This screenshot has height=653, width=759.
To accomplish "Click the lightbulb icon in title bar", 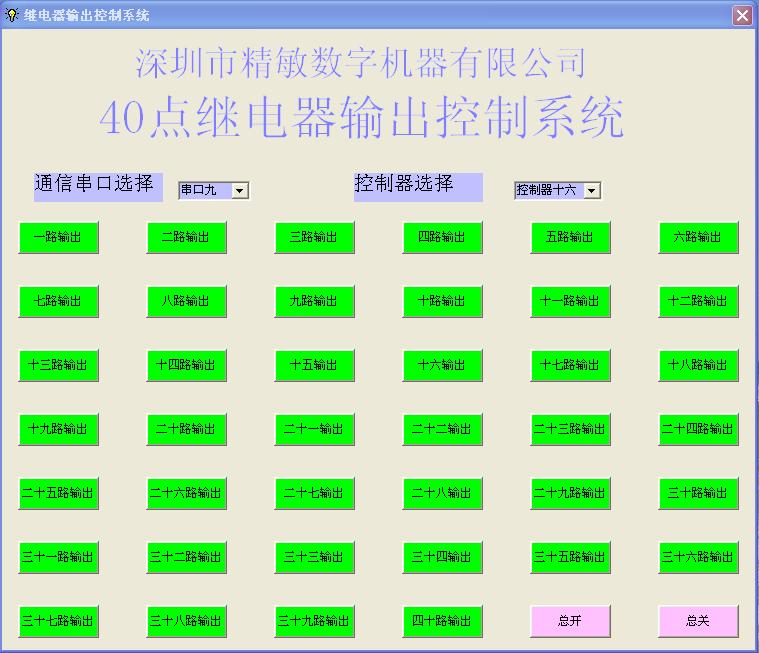I will (x=12, y=14).
